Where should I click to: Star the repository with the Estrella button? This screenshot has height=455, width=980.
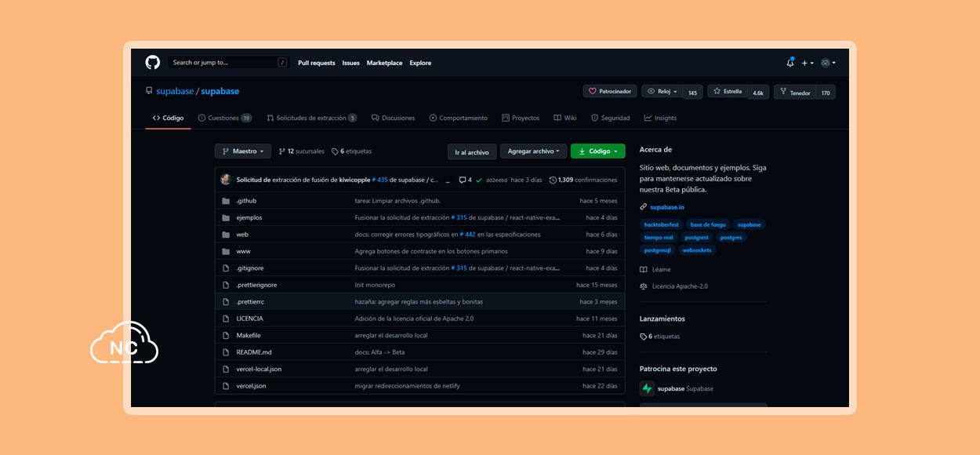(x=728, y=92)
